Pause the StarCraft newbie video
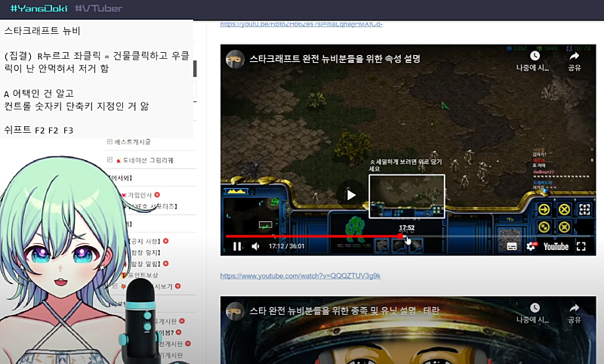Viewport: 604px width, 364px height. pos(237,246)
